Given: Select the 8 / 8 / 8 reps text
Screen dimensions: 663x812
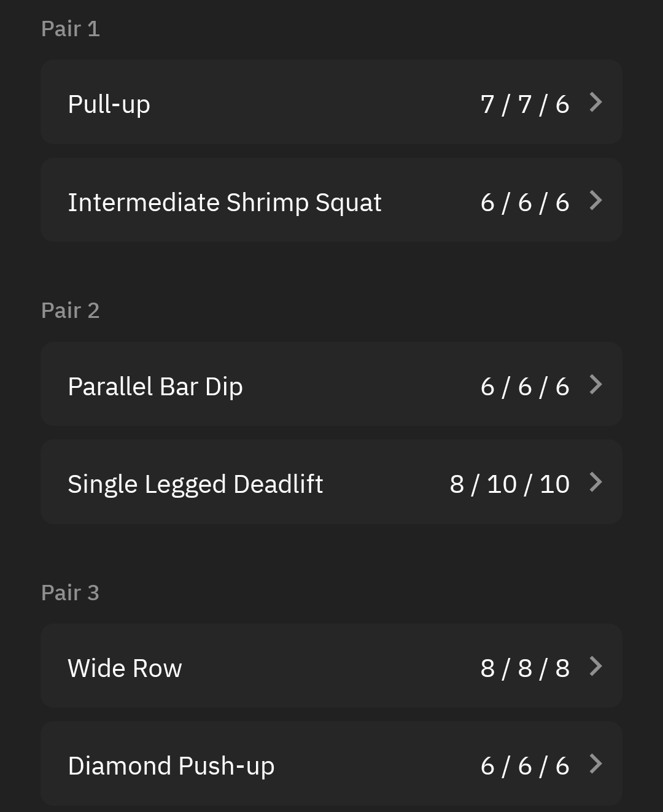Looking at the screenshot, I should 525,668.
